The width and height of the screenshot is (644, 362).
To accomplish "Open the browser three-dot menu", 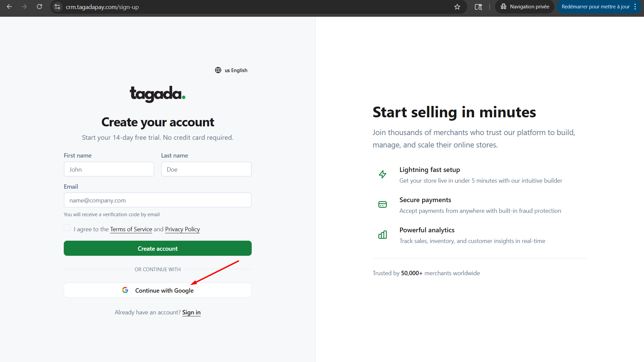I will pyautogui.click(x=635, y=7).
